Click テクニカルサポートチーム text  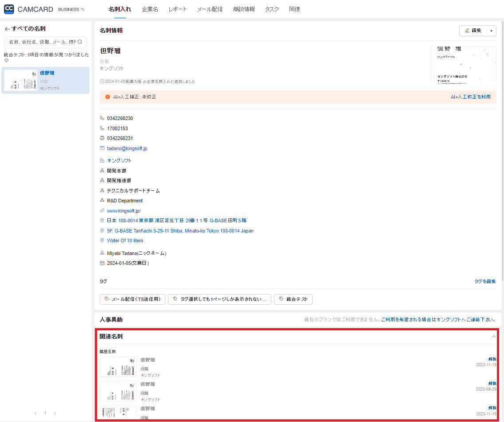[133, 190]
